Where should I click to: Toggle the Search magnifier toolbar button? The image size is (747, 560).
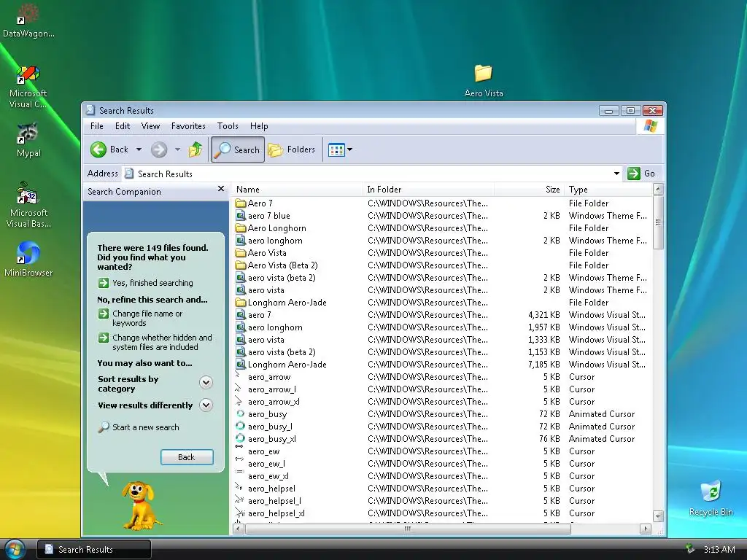(238, 149)
